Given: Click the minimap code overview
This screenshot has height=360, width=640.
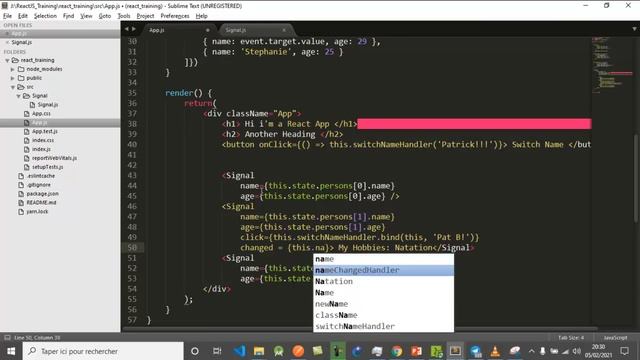Looking at the screenshot, I should coord(611,65).
